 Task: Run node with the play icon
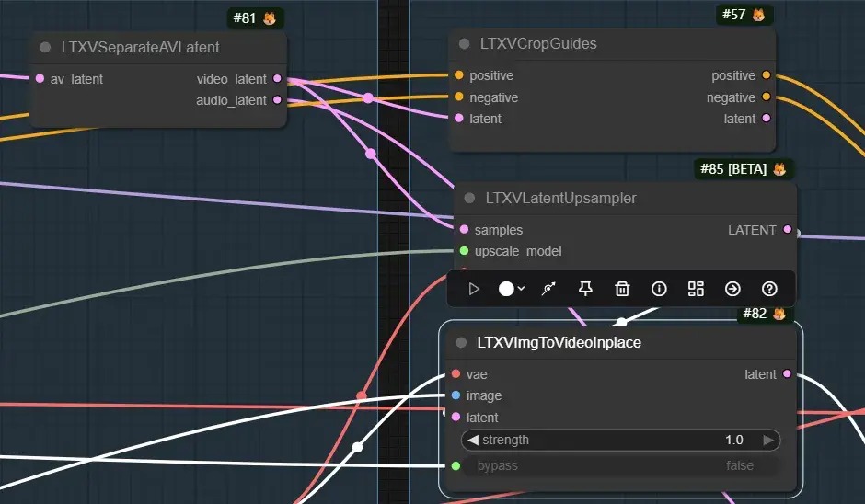[x=473, y=289]
